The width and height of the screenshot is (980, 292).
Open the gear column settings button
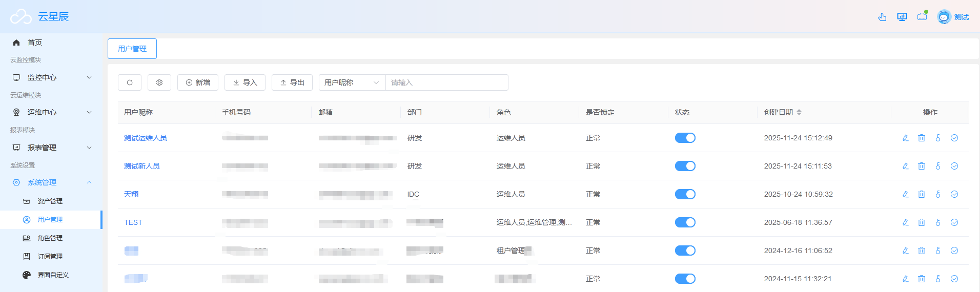[159, 82]
